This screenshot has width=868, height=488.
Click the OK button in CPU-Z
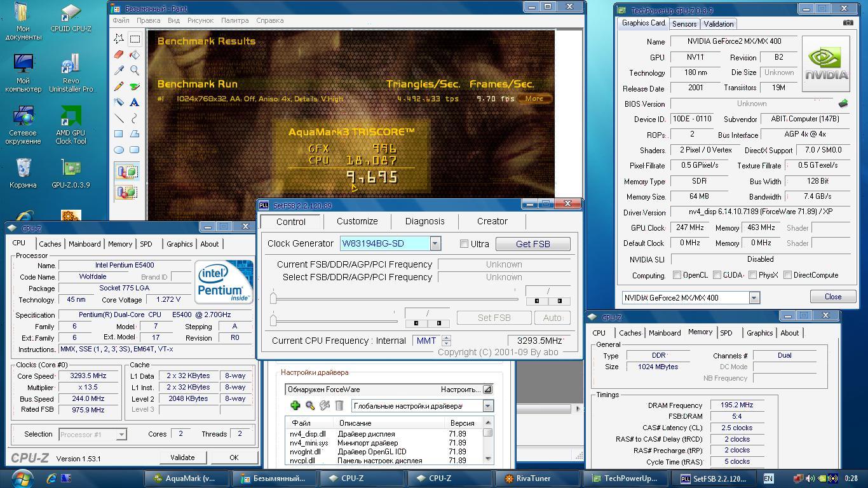tap(234, 457)
